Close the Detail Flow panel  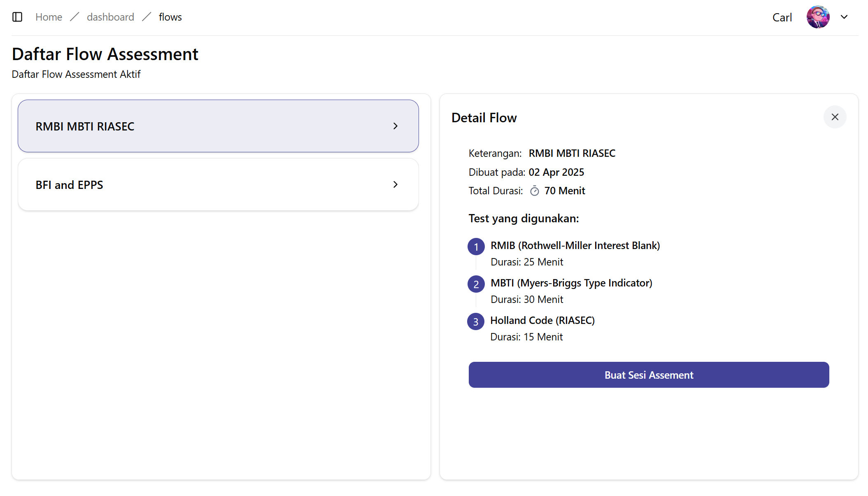[x=835, y=117]
